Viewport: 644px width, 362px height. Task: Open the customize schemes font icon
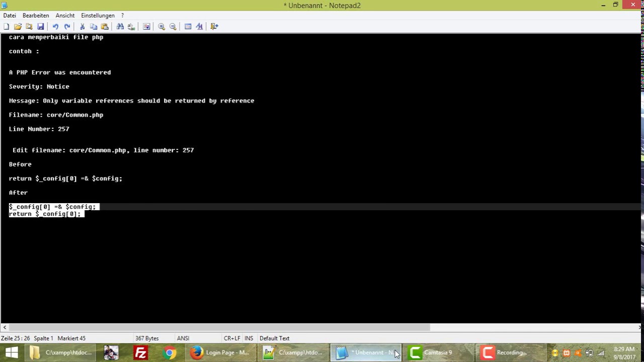(199, 27)
